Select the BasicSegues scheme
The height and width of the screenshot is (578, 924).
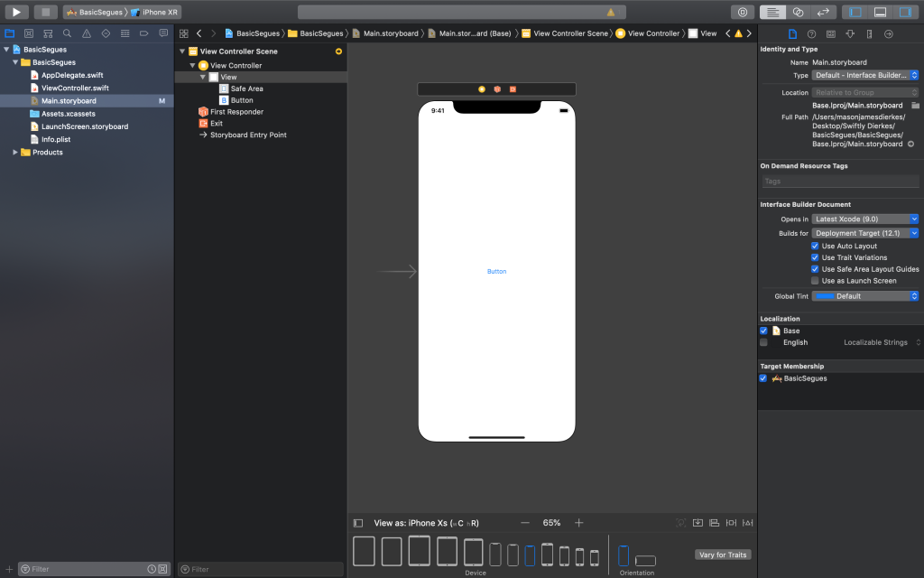pyautogui.click(x=95, y=12)
